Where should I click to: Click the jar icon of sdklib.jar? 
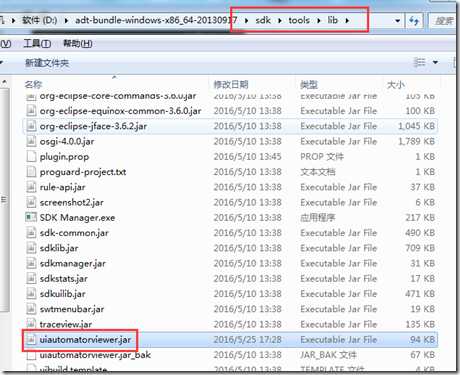(x=31, y=248)
